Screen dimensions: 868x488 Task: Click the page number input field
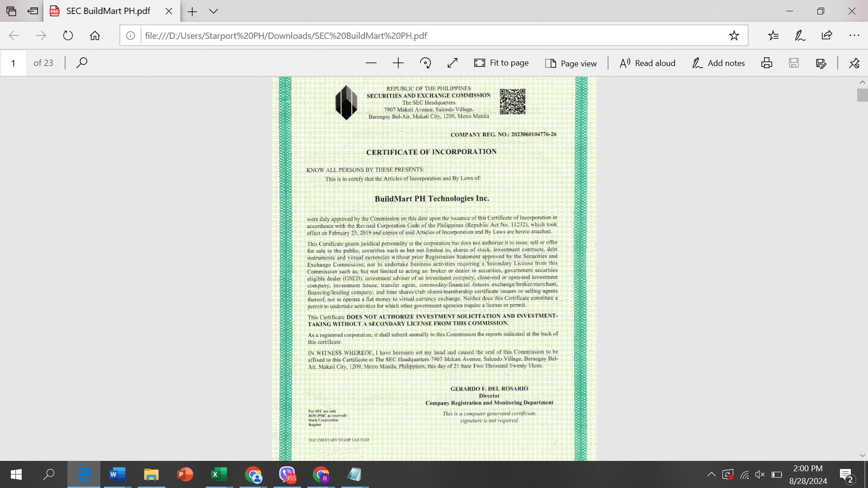[x=14, y=63]
